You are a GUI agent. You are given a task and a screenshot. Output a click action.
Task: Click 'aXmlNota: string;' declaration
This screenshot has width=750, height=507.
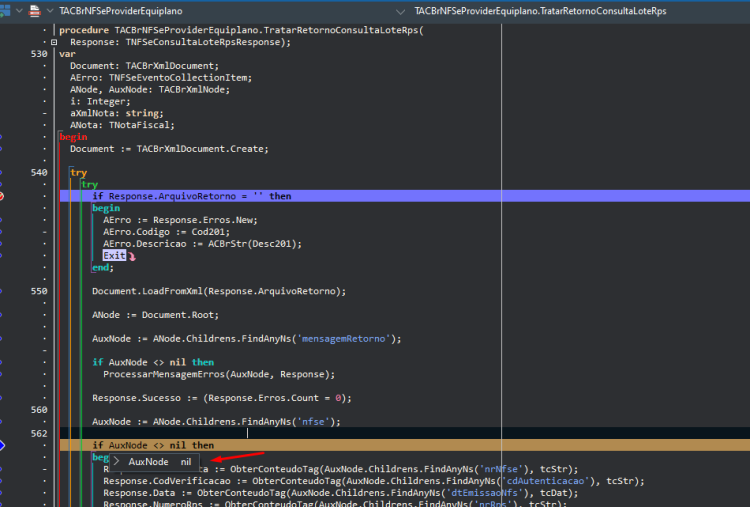(x=117, y=113)
